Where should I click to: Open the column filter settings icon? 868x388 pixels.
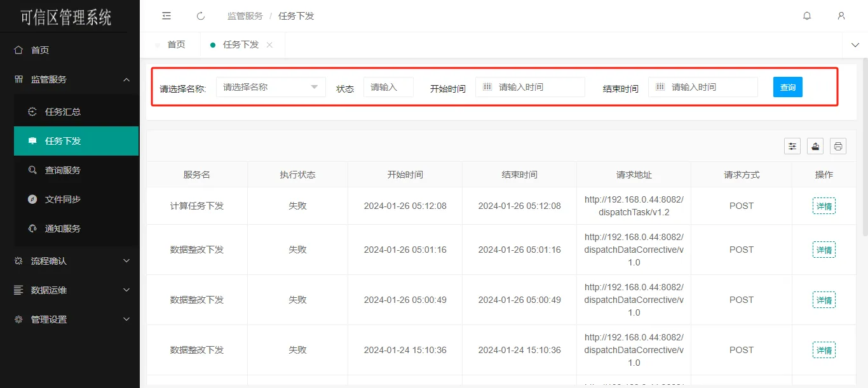(x=792, y=146)
